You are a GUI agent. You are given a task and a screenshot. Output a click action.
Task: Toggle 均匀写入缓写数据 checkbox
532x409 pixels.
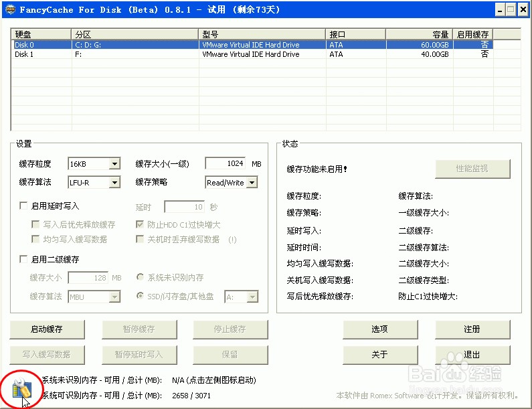35,239
